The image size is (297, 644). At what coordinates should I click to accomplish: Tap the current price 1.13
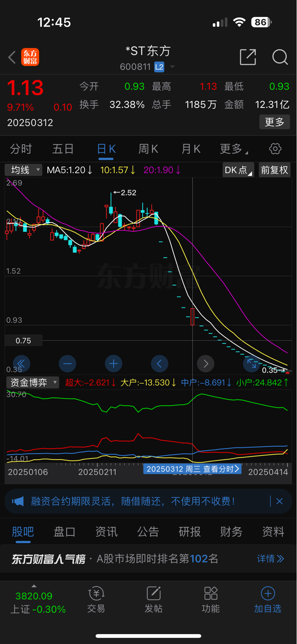[25, 88]
